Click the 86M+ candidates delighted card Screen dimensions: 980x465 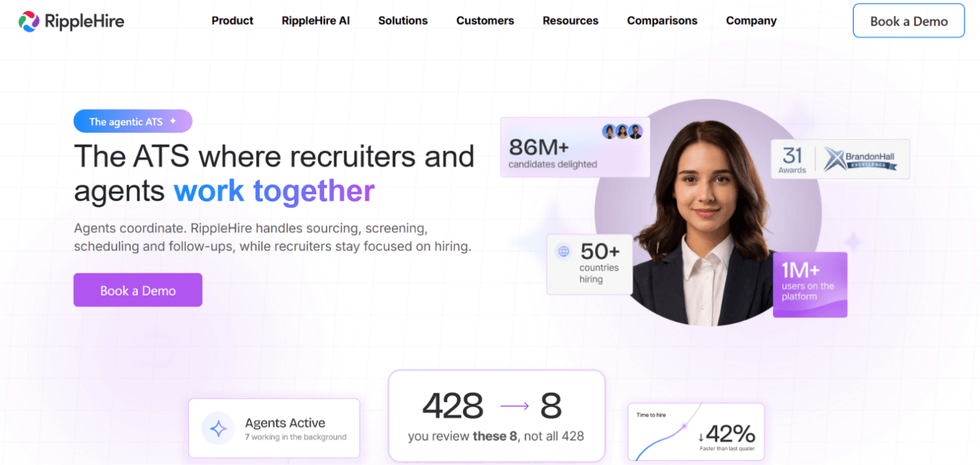pos(575,147)
